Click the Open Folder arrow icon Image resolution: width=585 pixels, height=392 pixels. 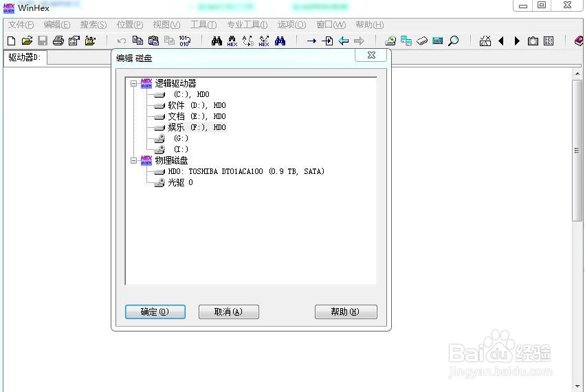(x=90, y=41)
